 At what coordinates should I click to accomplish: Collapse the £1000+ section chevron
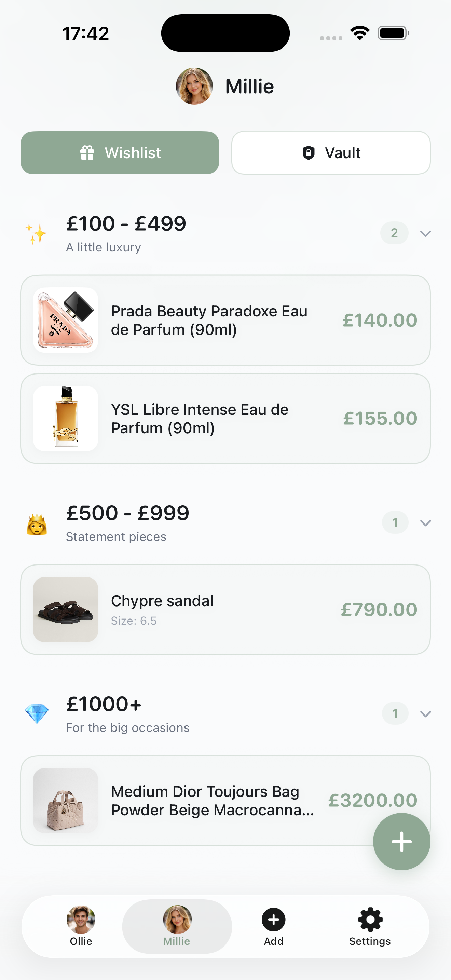[x=425, y=714]
